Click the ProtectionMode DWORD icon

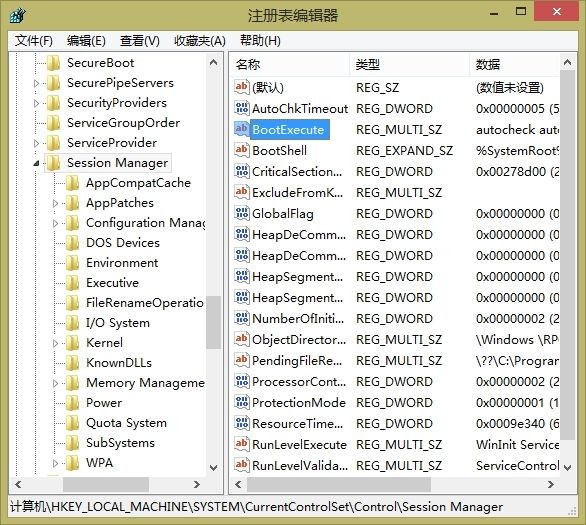tap(241, 402)
